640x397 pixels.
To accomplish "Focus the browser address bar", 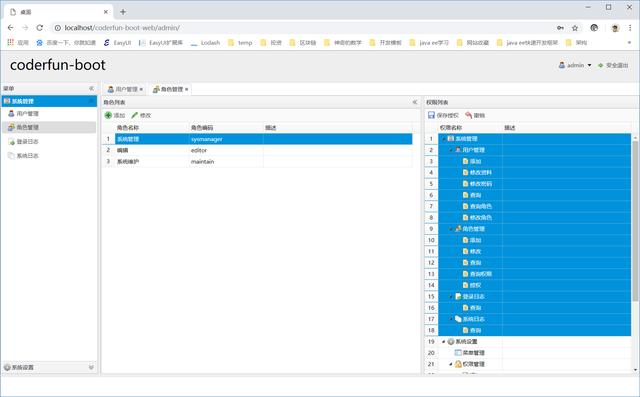I will click(302, 28).
